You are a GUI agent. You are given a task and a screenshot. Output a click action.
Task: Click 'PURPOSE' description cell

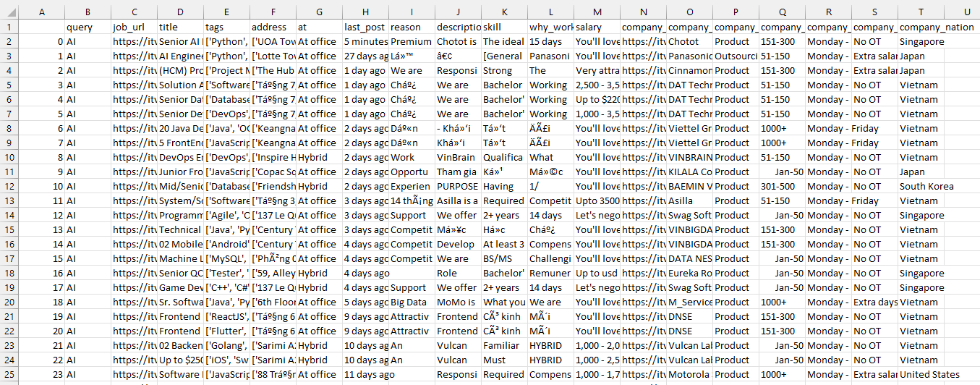[458, 186]
